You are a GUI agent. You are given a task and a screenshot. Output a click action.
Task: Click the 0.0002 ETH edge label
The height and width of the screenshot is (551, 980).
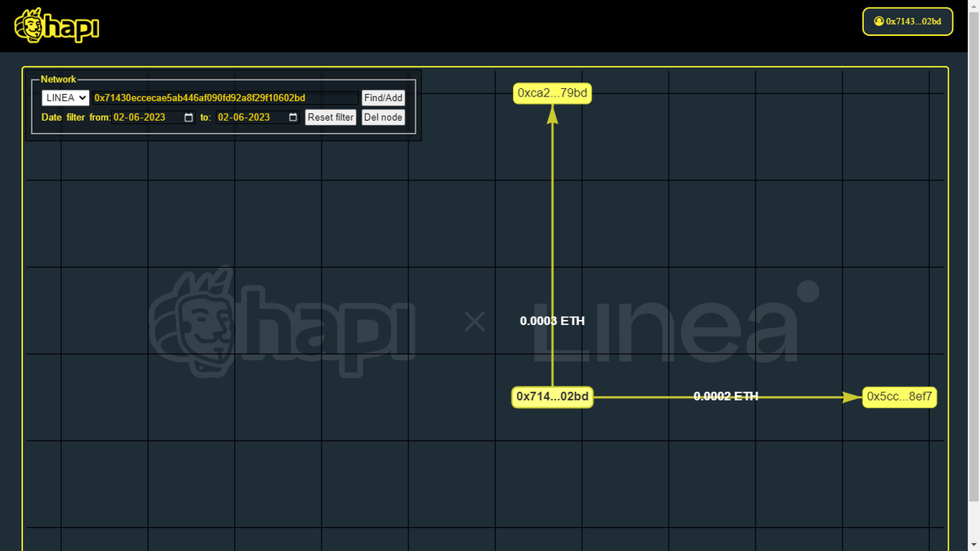(725, 396)
